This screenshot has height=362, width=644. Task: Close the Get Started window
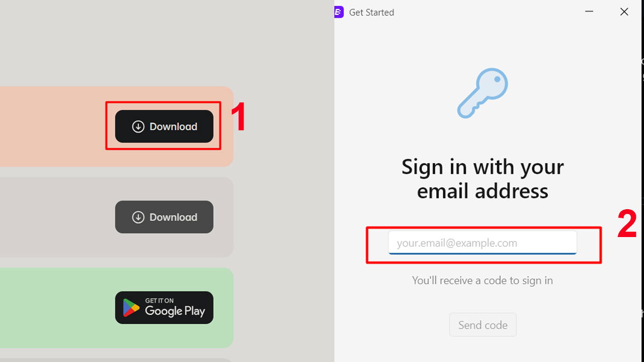click(x=624, y=12)
